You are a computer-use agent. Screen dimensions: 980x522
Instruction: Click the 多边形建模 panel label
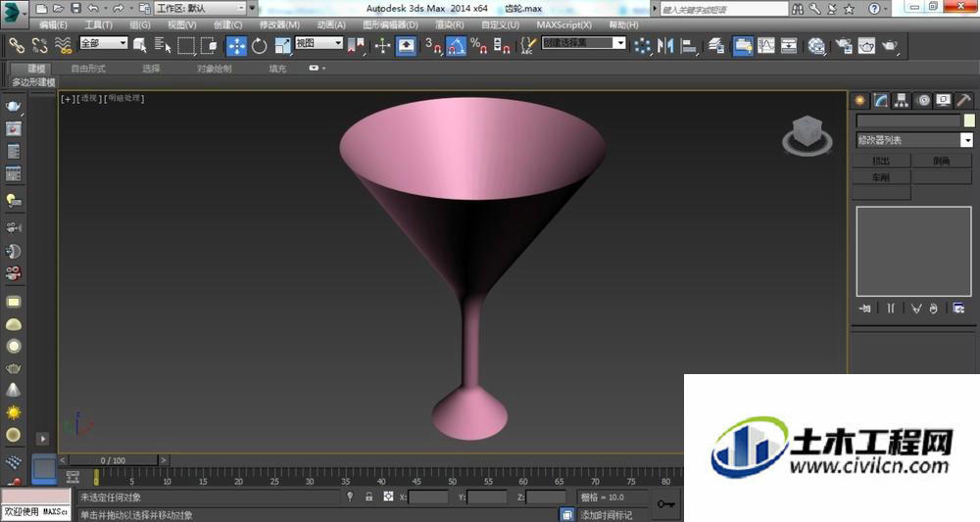(33, 82)
